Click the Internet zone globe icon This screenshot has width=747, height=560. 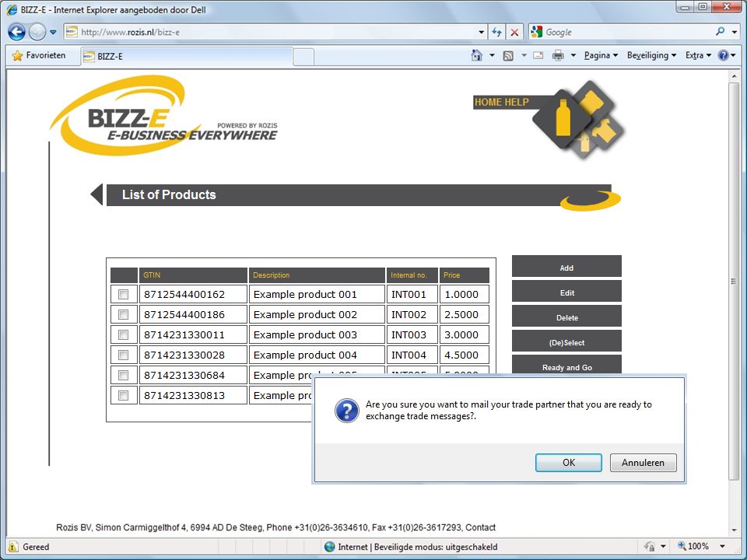coord(329,547)
